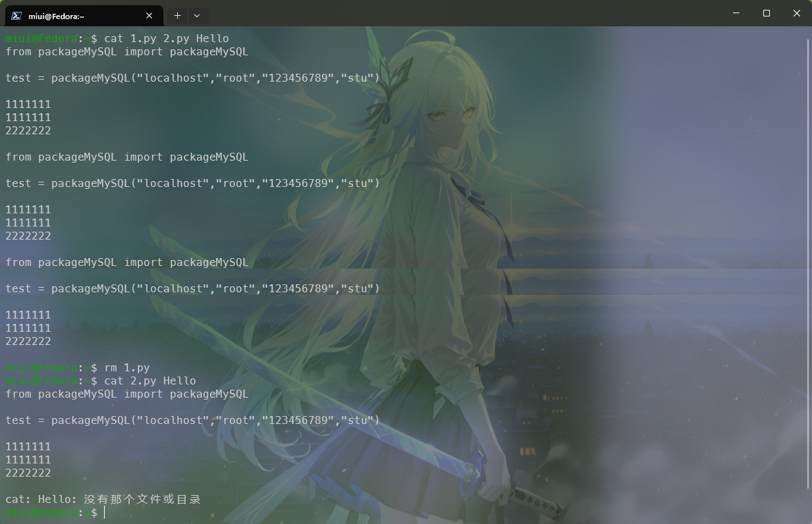This screenshot has height=524, width=812.
Task: Click the cat 2.py Hello command text
Action: click(x=149, y=380)
